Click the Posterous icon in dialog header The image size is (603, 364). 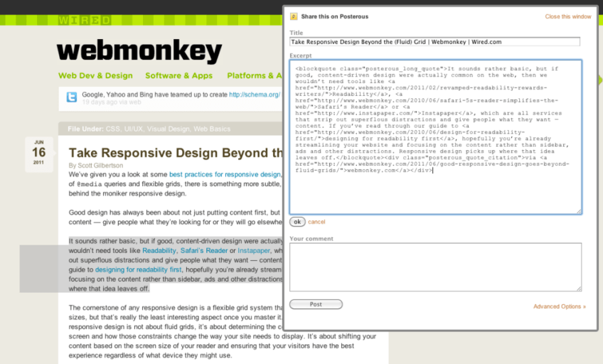[x=294, y=16]
